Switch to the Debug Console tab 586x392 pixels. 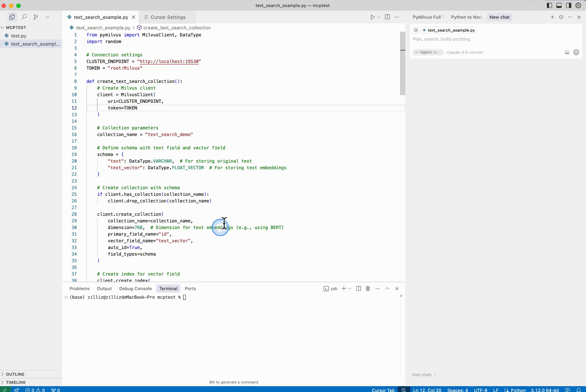point(135,288)
